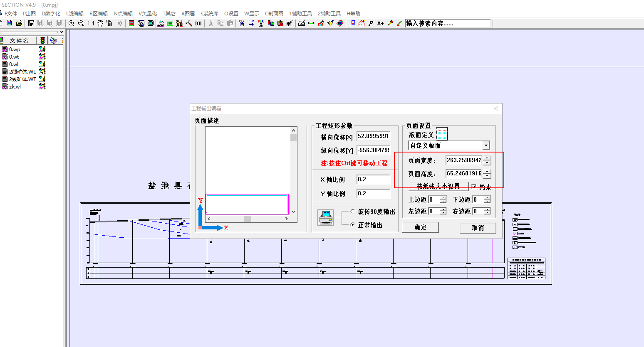The height and width of the screenshot is (347, 644).
Task: Click the DB database toolbar icon
Action: coord(198,23)
